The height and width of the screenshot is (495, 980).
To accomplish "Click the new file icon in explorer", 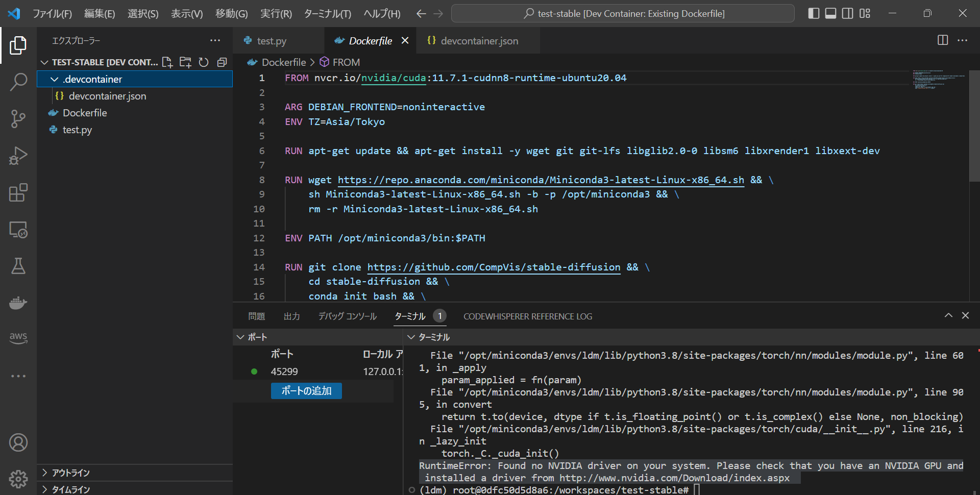I will (167, 62).
